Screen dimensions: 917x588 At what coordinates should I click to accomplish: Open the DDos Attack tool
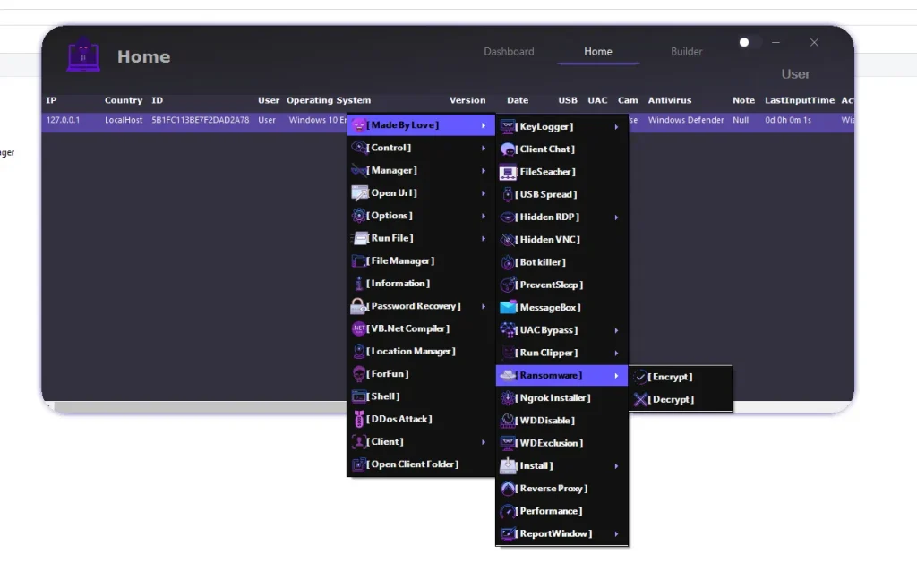coord(391,418)
